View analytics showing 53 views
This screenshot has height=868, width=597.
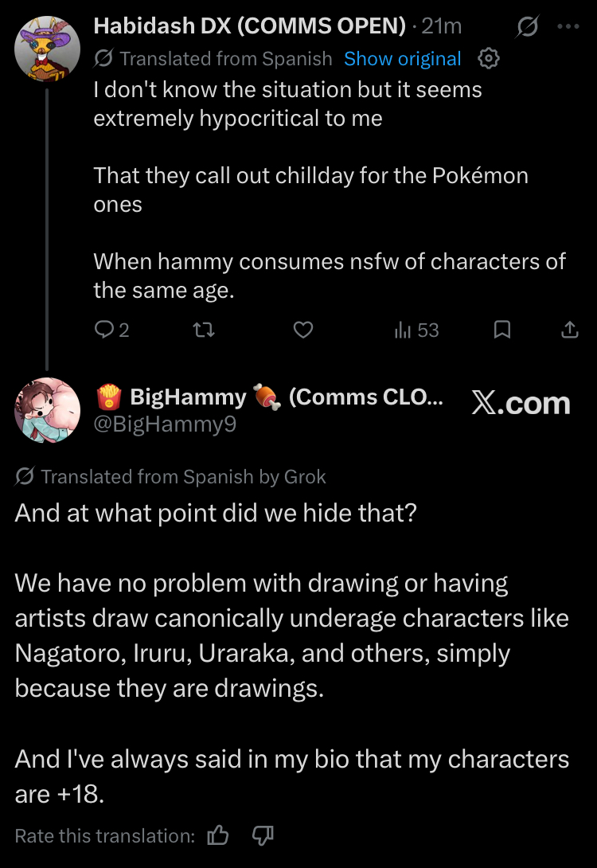click(416, 330)
